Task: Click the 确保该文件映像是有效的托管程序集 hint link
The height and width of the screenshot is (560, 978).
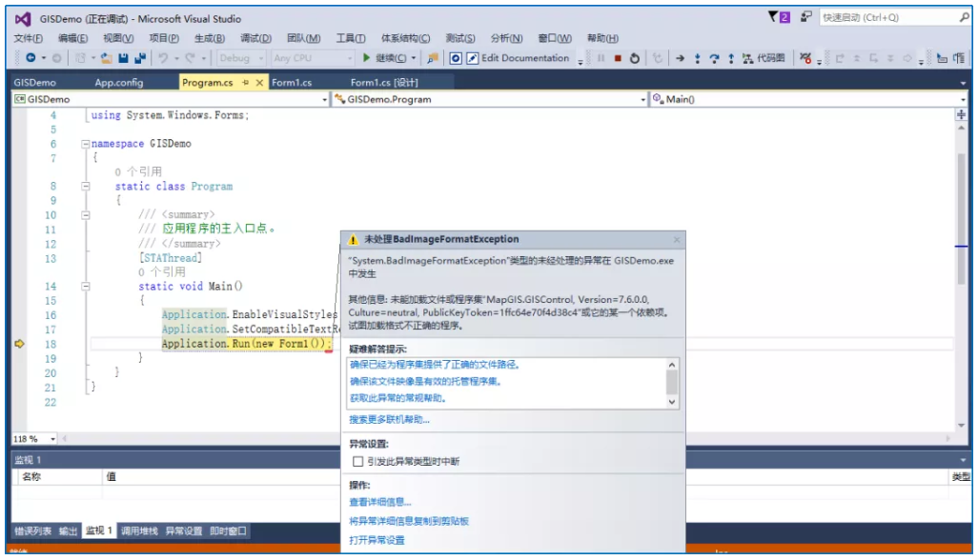Action: click(426, 382)
